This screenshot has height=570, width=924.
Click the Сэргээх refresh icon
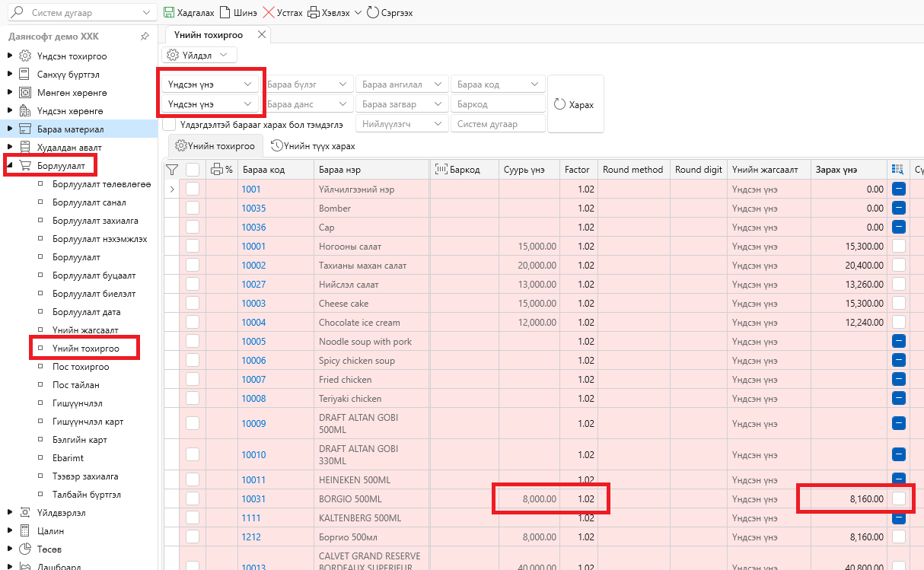[372, 13]
